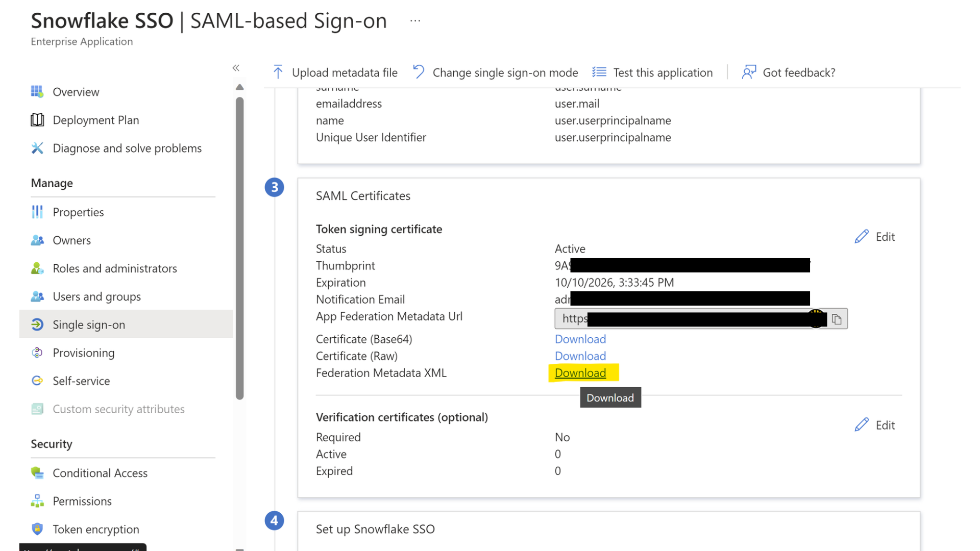Screen dimensions: 980x551
Task: Click the Set up Snowflake SSO heading
Action: click(375, 529)
